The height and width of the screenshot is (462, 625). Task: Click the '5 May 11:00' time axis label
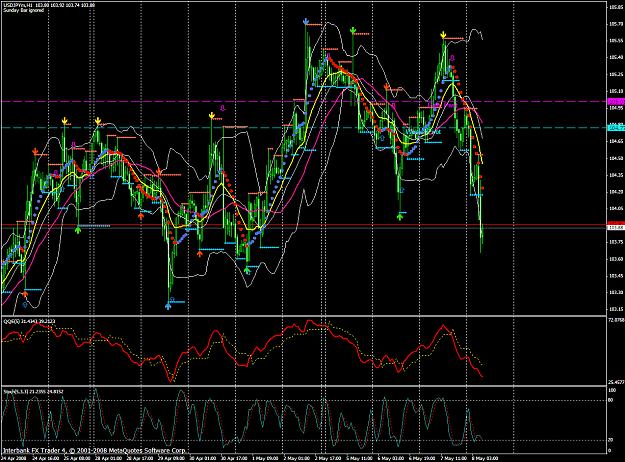click(359, 458)
